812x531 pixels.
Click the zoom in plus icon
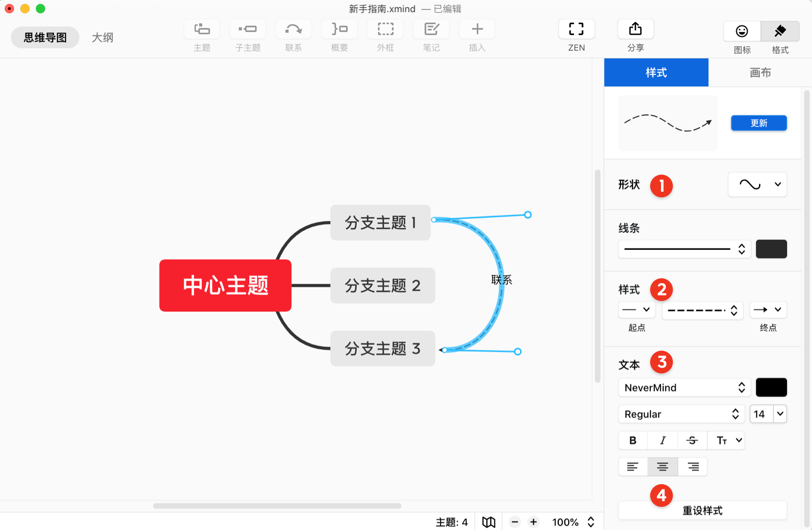[x=533, y=522]
